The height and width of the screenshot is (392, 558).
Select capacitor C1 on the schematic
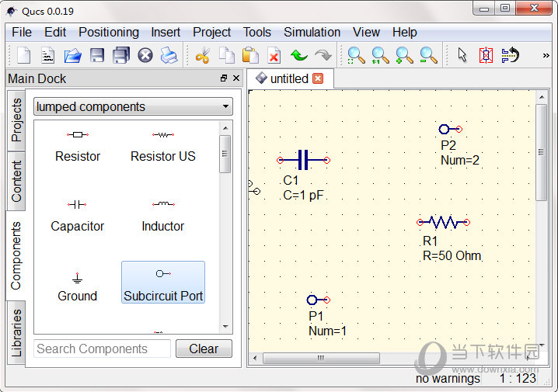click(x=303, y=160)
